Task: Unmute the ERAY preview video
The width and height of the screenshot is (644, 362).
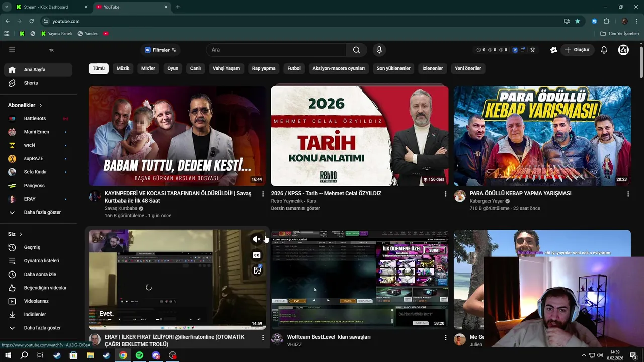Action: tap(256, 239)
